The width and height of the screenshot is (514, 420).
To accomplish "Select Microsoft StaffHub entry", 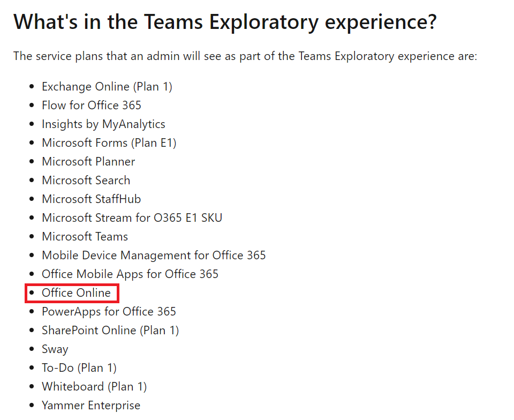I will (x=92, y=199).
